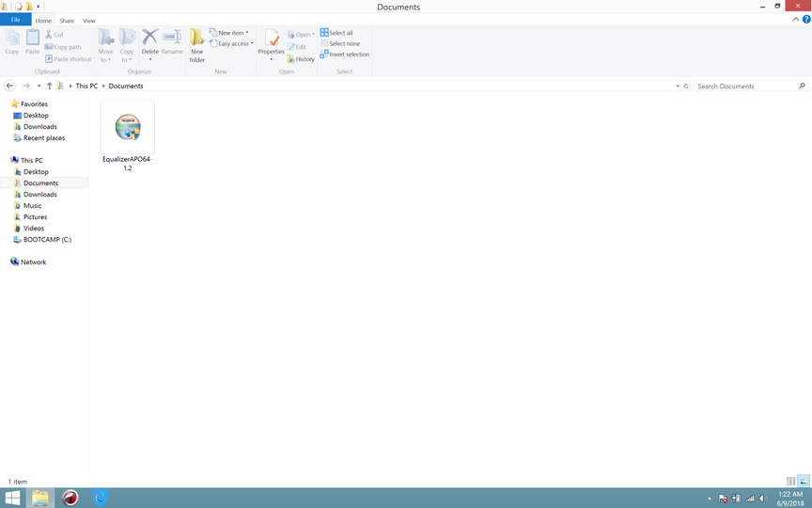Screen dimensions: 812x508
Task: Switch to the Home ribbon tab
Action: click(43, 21)
